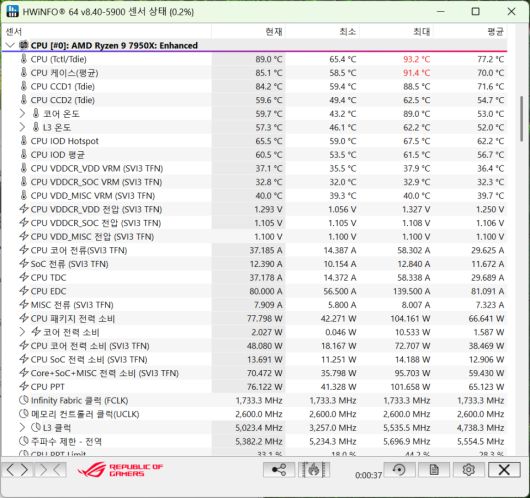
Task: Click the collapse-columns inward arrows icon
Action: coord(50,470)
